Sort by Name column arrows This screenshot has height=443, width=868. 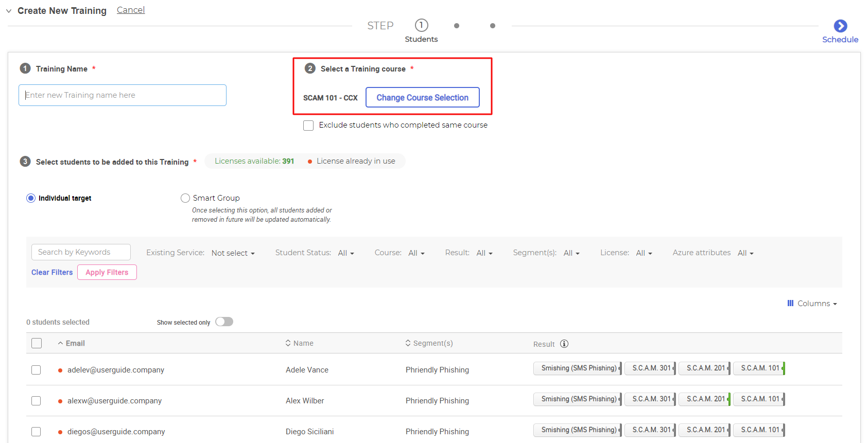point(288,343)
